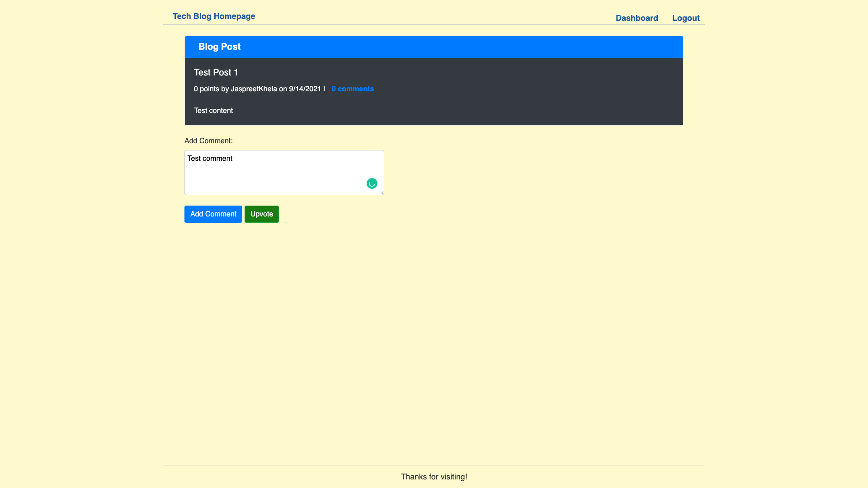The height and width of the screenshot is (488, 868).
Task: Select the Test comment text
Action: coord(210,159)
